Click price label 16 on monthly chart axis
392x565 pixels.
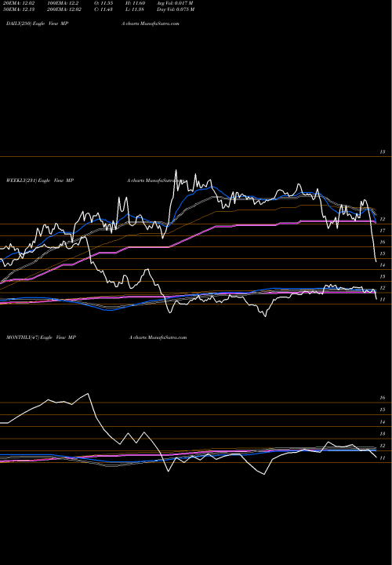383,398
